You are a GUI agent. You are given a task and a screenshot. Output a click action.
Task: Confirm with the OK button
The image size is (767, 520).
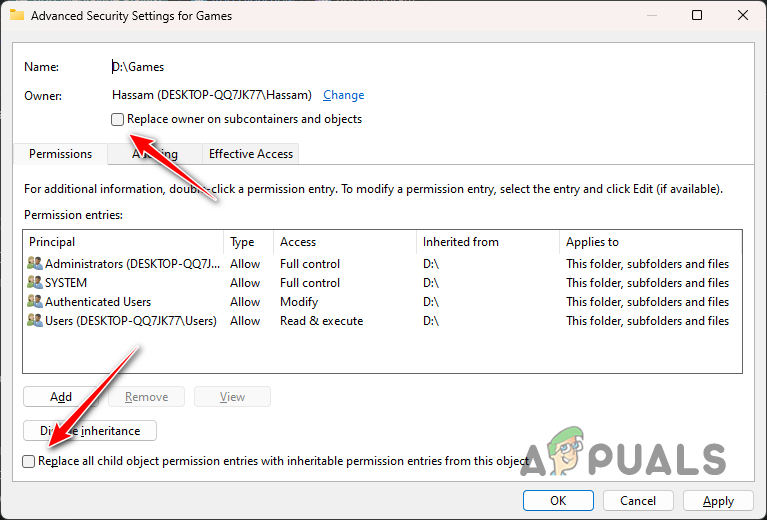(x=558, y=501)
